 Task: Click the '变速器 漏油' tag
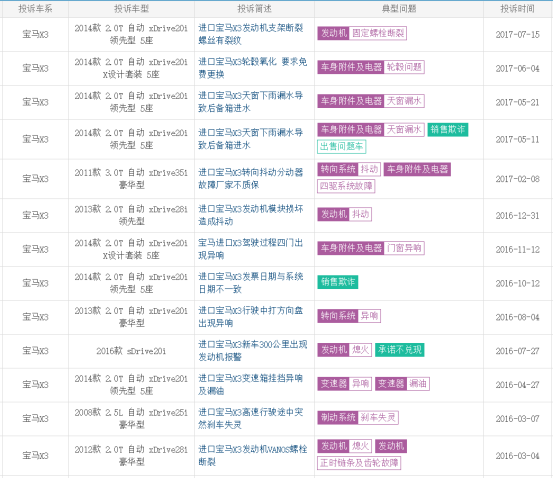[x=402, y=384]
